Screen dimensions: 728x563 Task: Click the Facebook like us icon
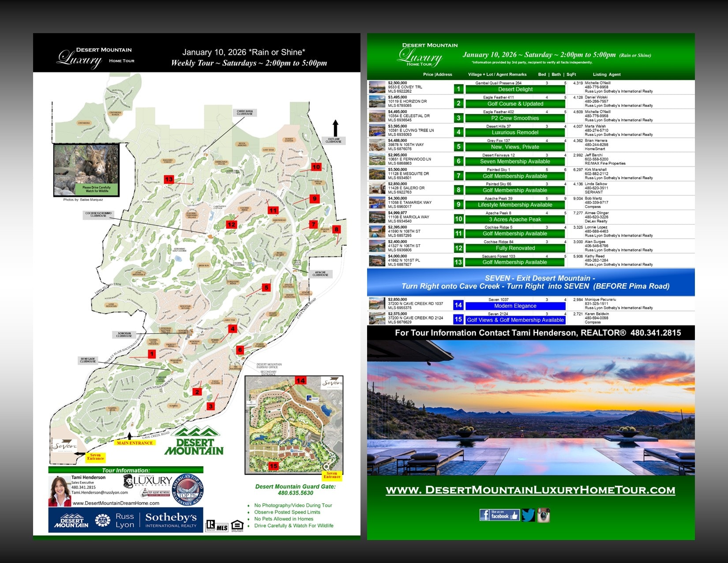499,515
